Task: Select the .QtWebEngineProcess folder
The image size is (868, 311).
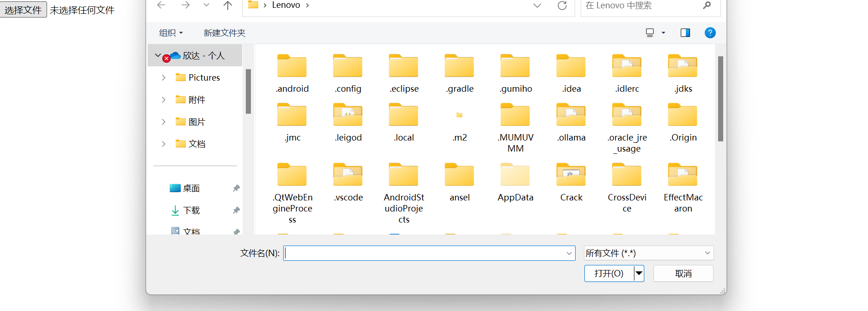Action: pyautogui.click(x=292, y=194)
